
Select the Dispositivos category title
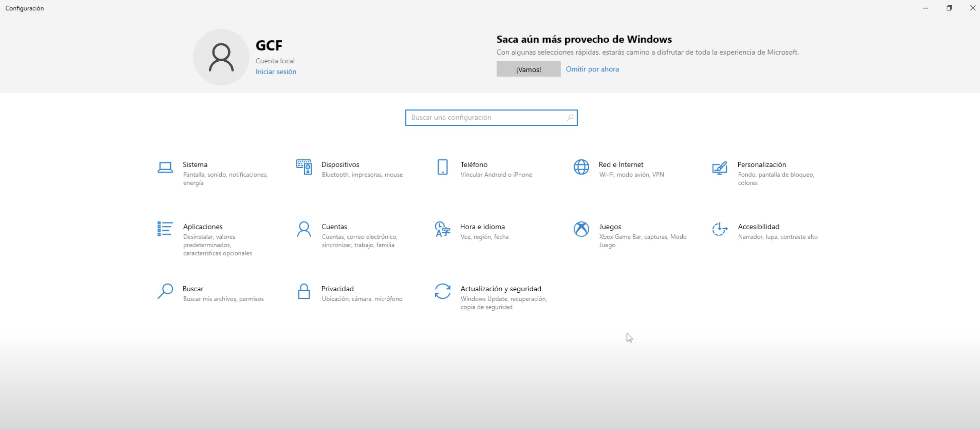pos(340,164)
